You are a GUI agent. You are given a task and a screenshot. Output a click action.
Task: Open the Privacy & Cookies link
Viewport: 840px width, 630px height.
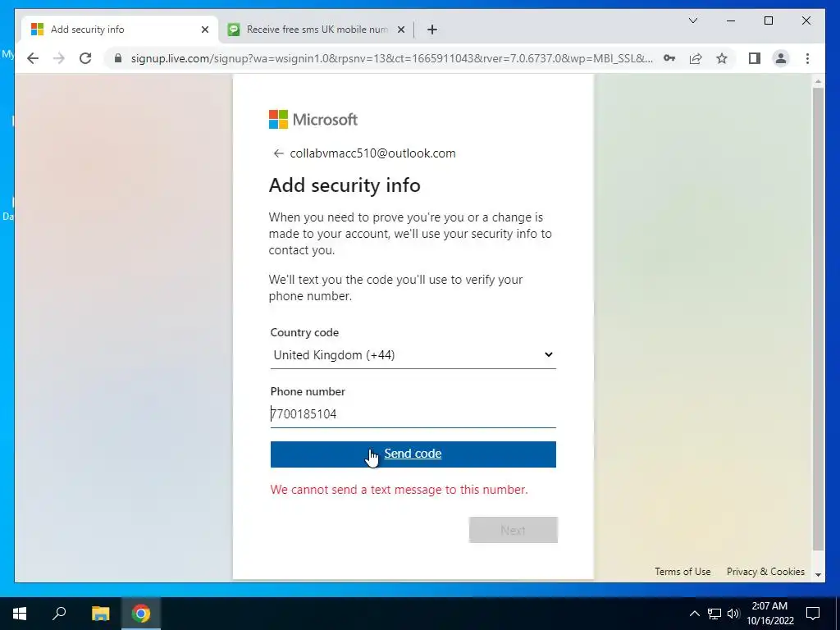(x=765, y=572)
